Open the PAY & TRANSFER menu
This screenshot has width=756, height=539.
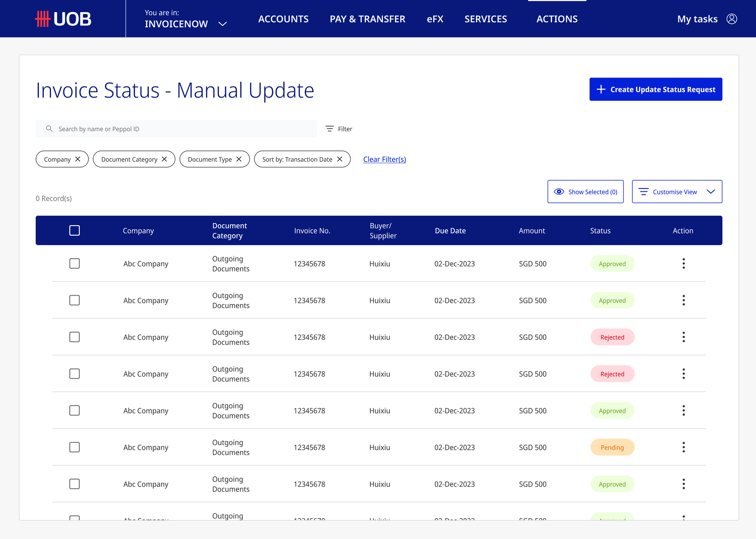point(367,19)
